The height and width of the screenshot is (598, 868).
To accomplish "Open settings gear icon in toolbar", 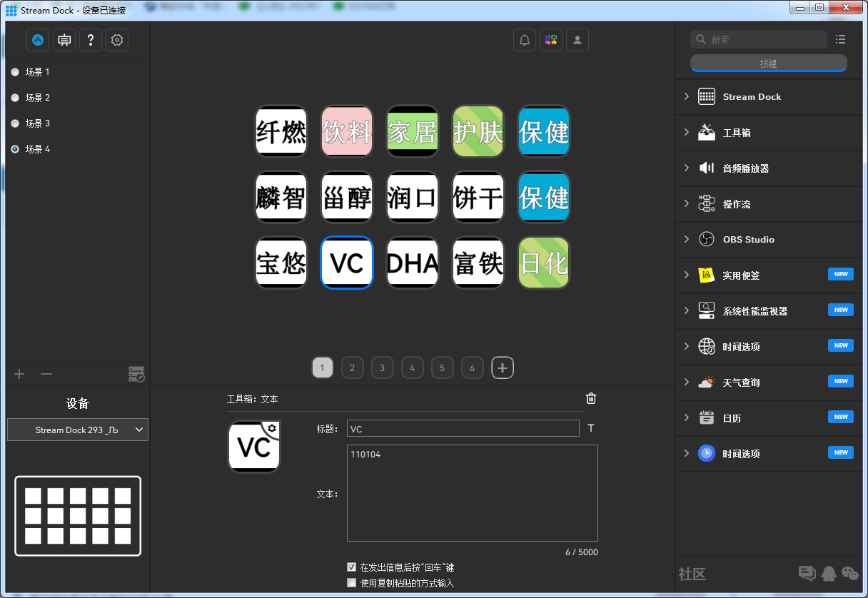I will click(117, 41).
